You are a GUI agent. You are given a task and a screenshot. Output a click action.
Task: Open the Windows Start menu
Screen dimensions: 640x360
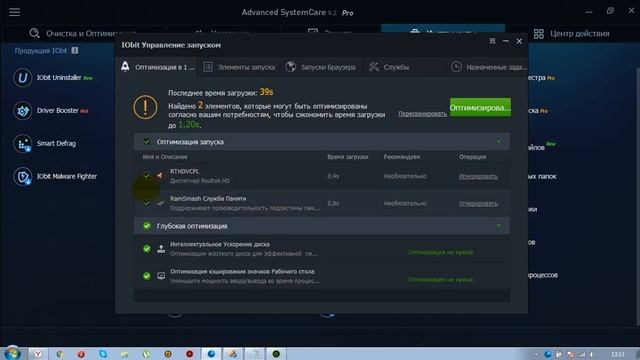[x=13, y=353]
